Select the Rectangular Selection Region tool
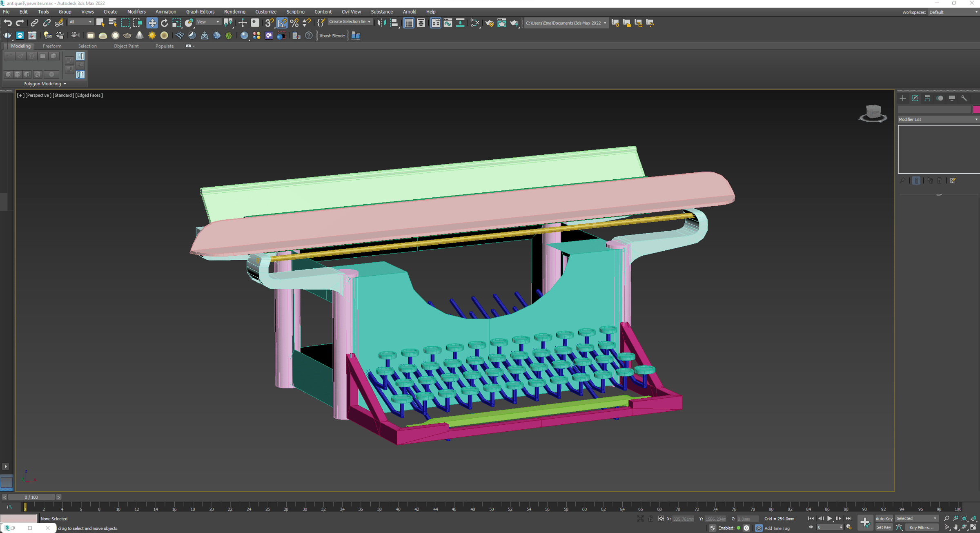The height and width of the screenshot is (533, 980). 125,23
